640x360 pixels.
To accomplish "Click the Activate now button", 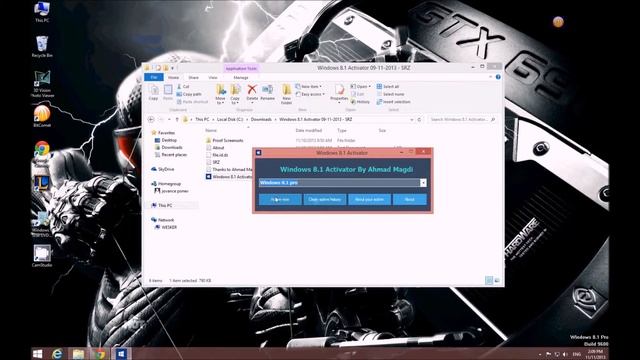I will click(280, 199).
